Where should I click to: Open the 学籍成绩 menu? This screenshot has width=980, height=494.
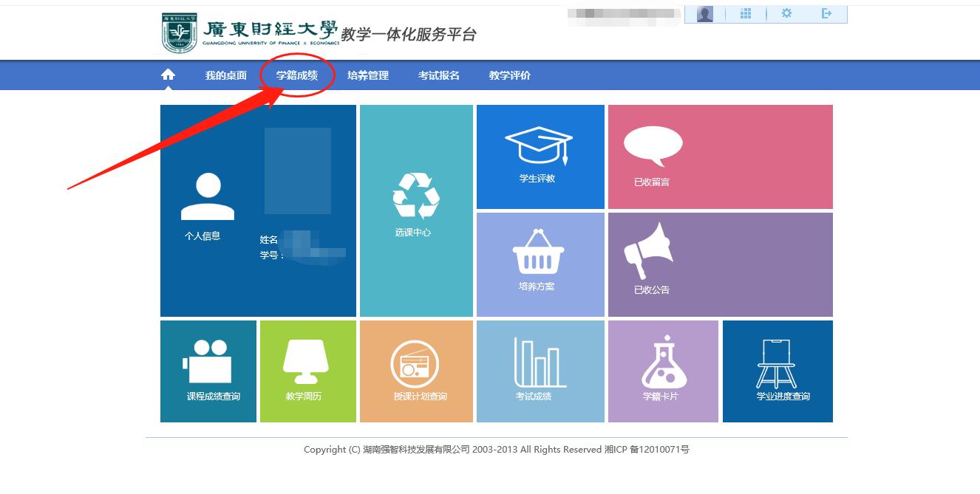297,75
